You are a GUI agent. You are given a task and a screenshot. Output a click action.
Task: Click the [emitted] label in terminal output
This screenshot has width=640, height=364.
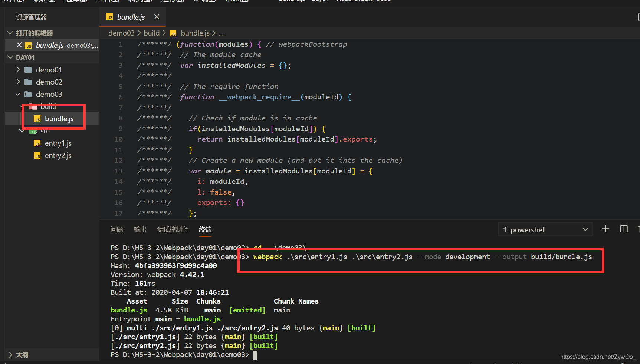[247, 310]
